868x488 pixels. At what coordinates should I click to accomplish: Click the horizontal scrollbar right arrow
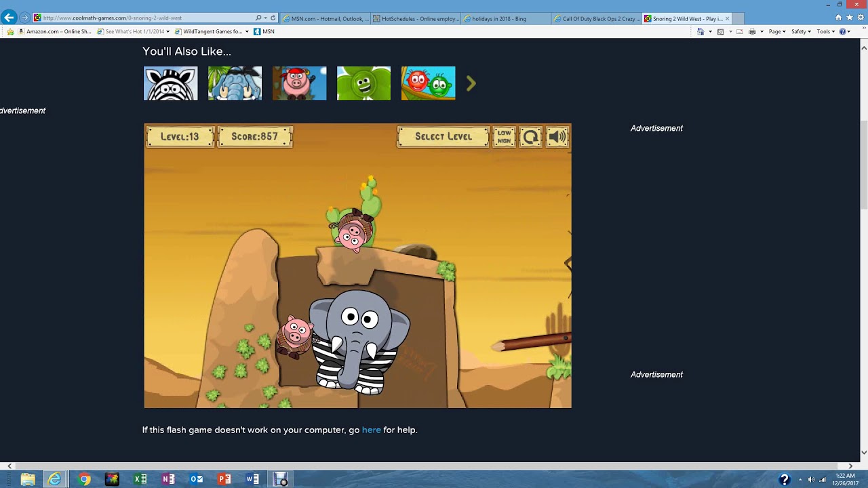[x=850, y=466]
